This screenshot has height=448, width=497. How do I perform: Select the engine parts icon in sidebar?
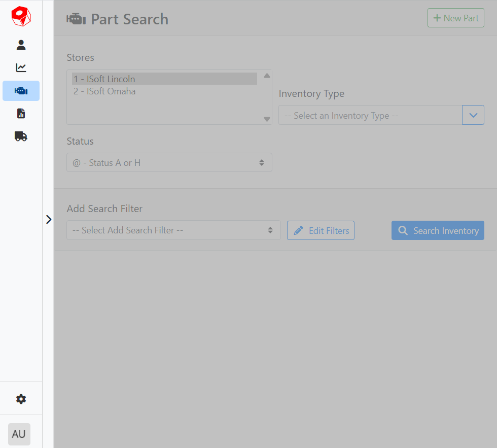coord(21,91)
